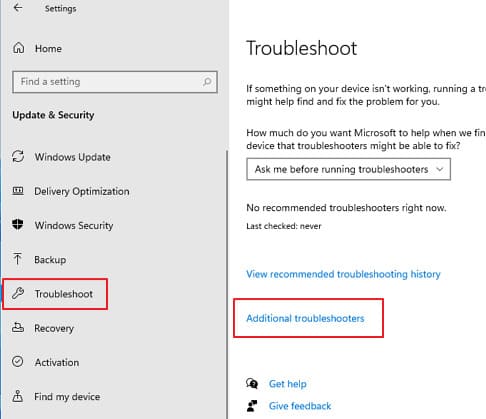The image size is (486, 419).
Task: Open Additional troubleshooters link
Action: tap(305, 318)
